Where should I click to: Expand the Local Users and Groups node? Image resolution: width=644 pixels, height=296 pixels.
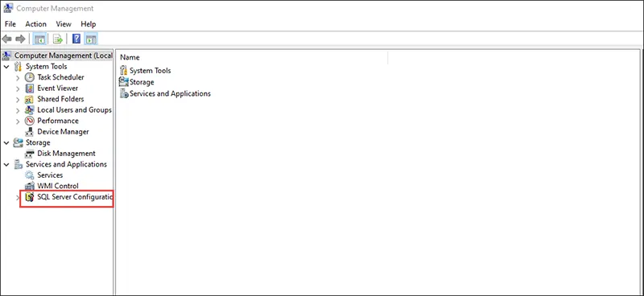pos(18,110)
